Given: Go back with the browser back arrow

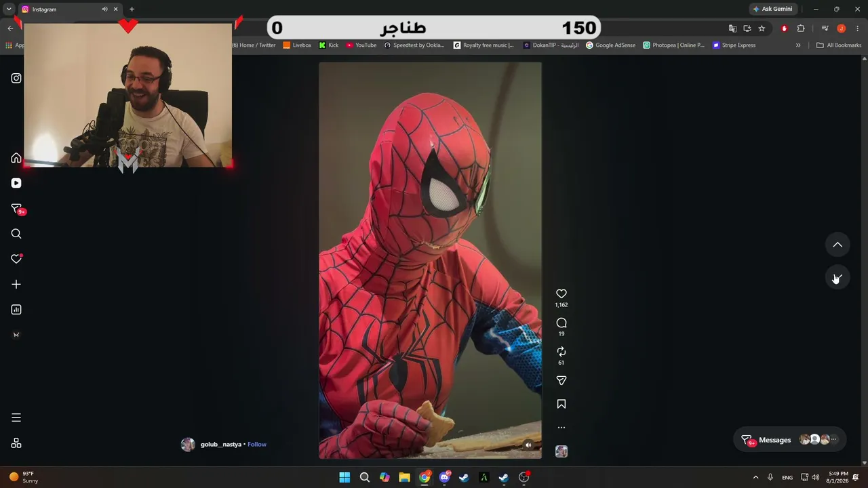Looking at the screenshot, I should 10,28.
